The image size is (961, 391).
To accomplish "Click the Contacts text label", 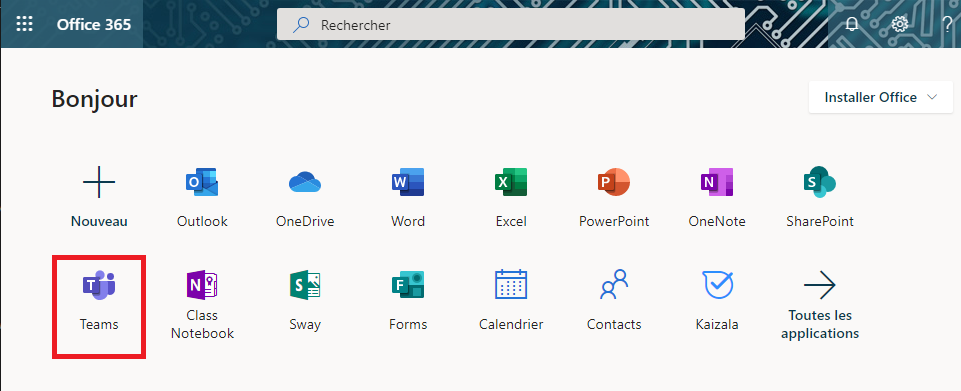I will coord(613,324).
